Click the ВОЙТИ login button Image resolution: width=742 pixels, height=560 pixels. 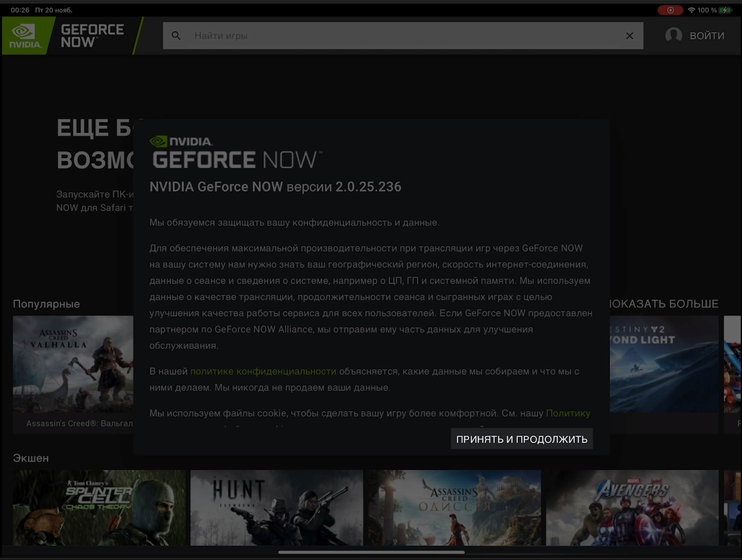coord(707,36)
